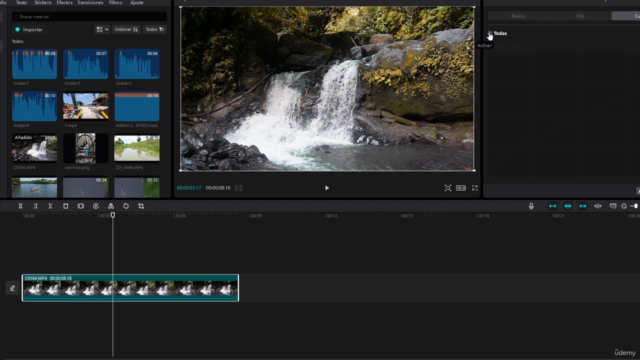
Task: Click the Split clip tool in timeline toolbar
Action: click(20, 206)
